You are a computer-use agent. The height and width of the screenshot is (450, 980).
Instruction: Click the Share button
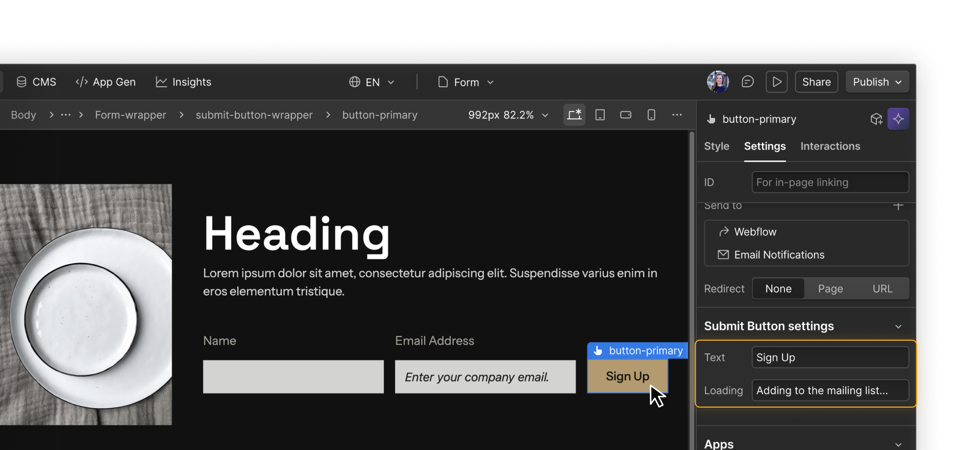point(816,82)
